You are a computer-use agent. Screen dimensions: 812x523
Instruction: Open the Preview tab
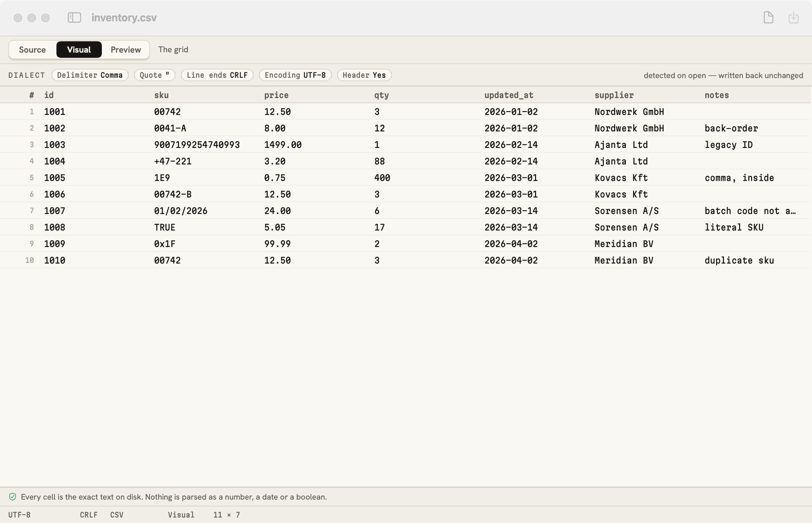[126, 50]
